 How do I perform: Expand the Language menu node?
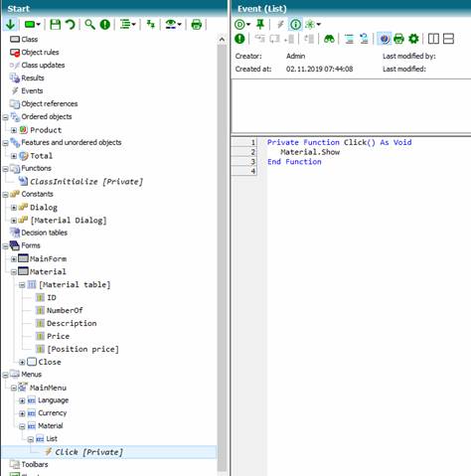22,400
